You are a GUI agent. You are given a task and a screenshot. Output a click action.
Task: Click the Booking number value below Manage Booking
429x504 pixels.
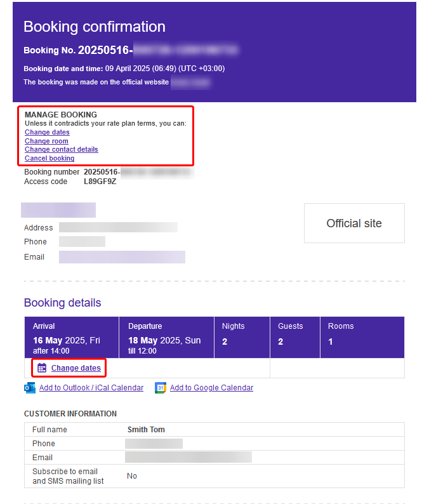click(x=139, y=172)
